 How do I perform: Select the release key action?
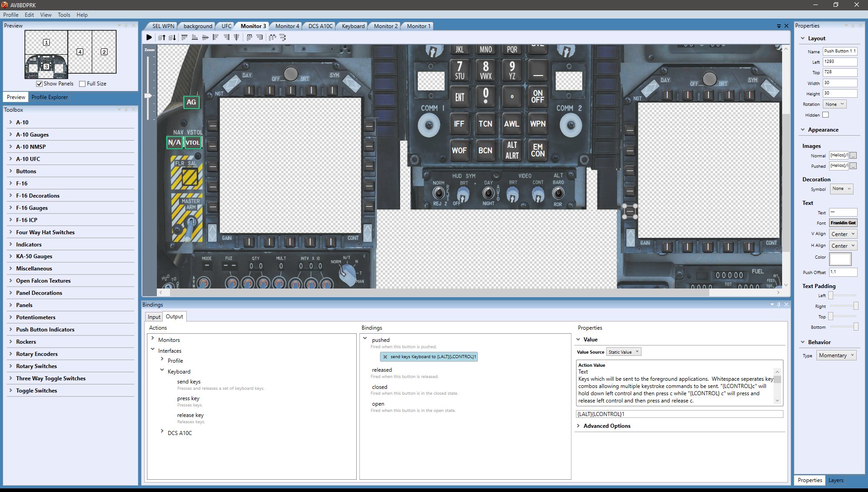point(190,415)
